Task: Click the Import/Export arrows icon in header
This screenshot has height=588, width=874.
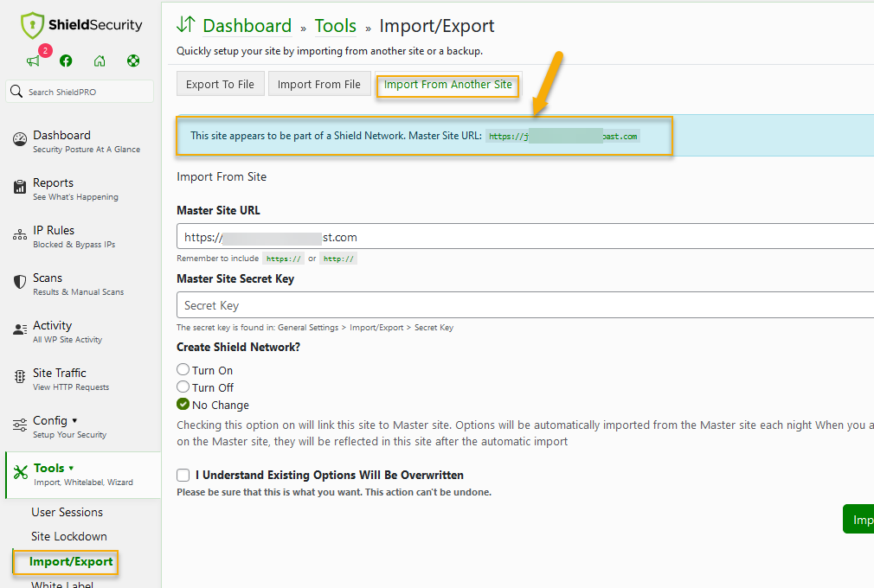Action: [x=185, y=24]
